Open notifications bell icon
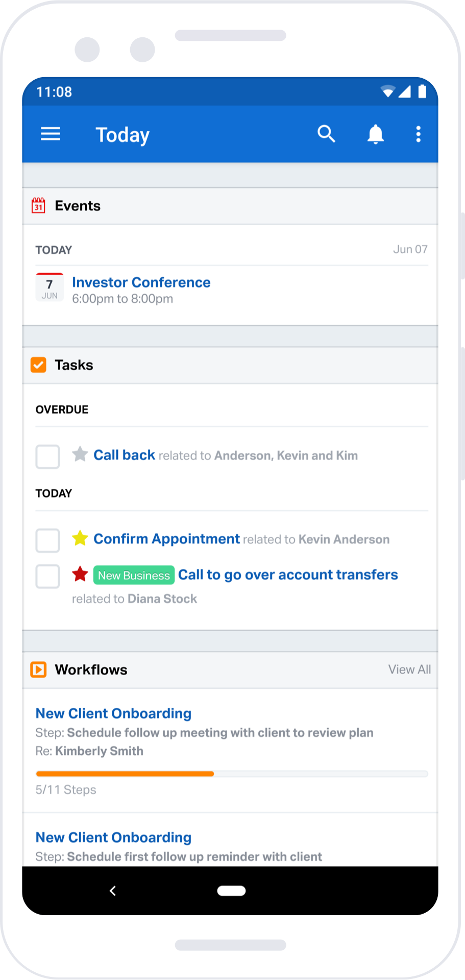465x980 pixels. [x=376, y=134]
